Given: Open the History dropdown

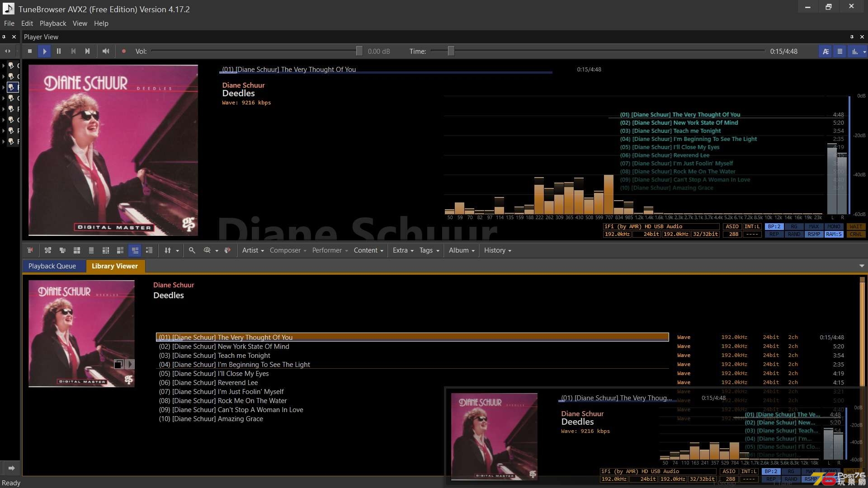Looking at the screenshot, I should tap(497, 250).
